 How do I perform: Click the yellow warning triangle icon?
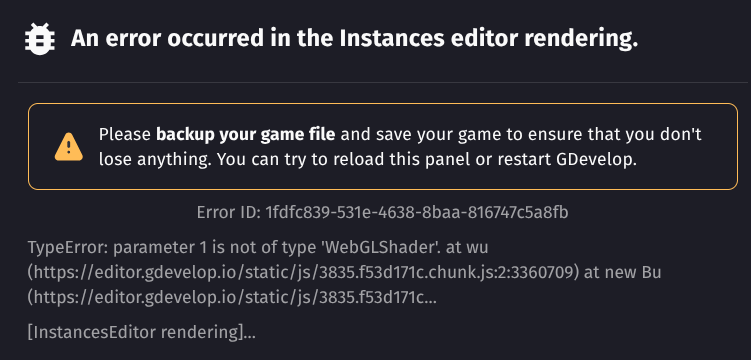69,146
